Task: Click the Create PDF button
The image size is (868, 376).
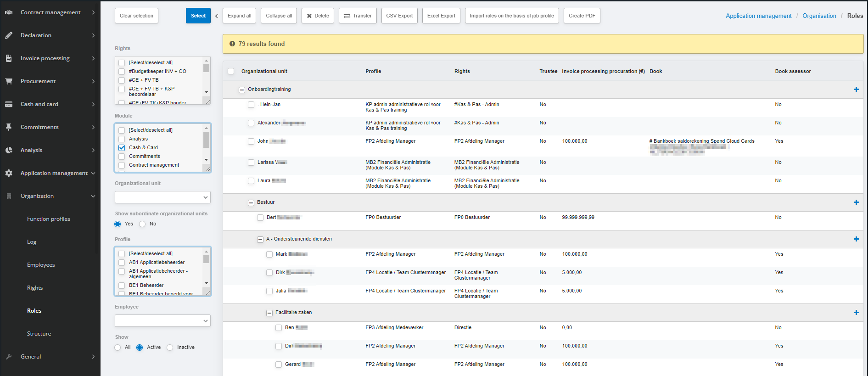Action: click(x=582, y=16)
